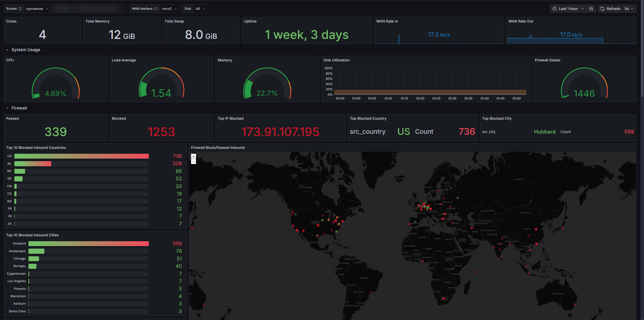This screenshot has height=320, width=644.
Task: Click Top 10 Blocked Inbound Cities title
Action: point(33,235)
